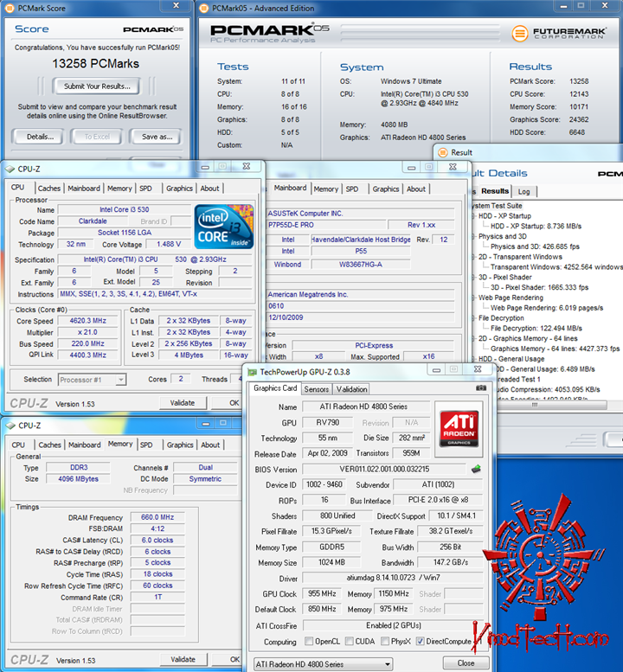This screenshot has width=623, height=672.
Task: Click the BIOS Version field VER011.022.001.000.032215
Action: 384,470
